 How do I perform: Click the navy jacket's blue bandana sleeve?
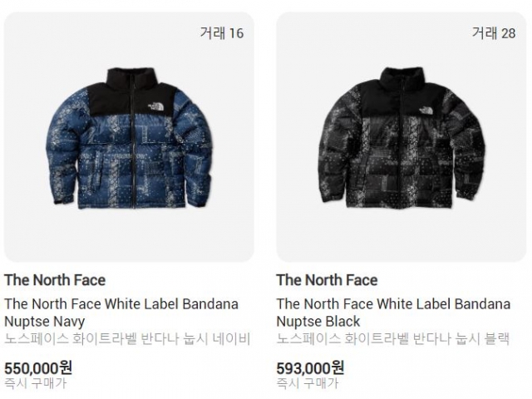click(63, 153)
